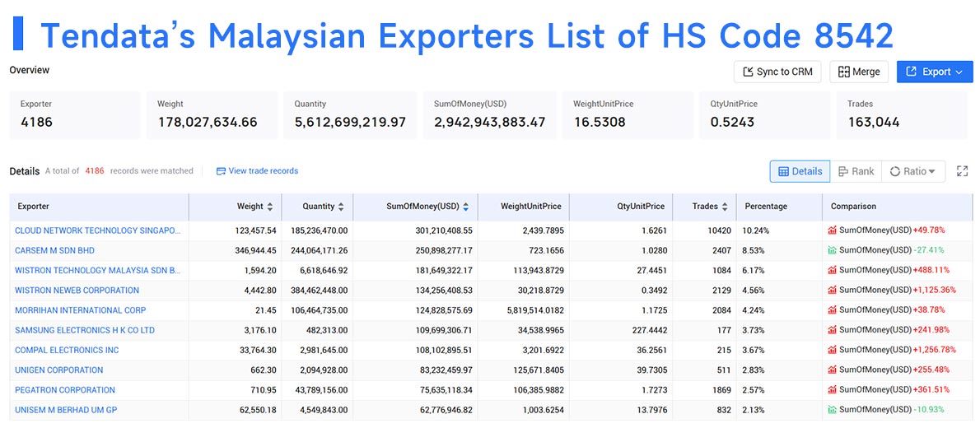Switch to the Rank view tab
This screenshot has width=980, height=428.
tap(856, 171)
